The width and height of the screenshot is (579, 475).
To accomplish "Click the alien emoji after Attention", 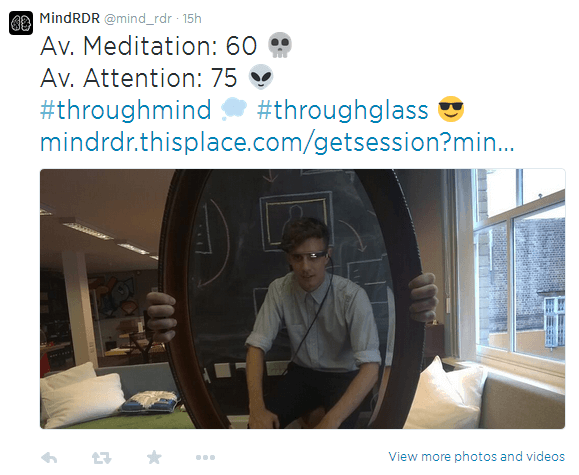I will pos(261,77).
